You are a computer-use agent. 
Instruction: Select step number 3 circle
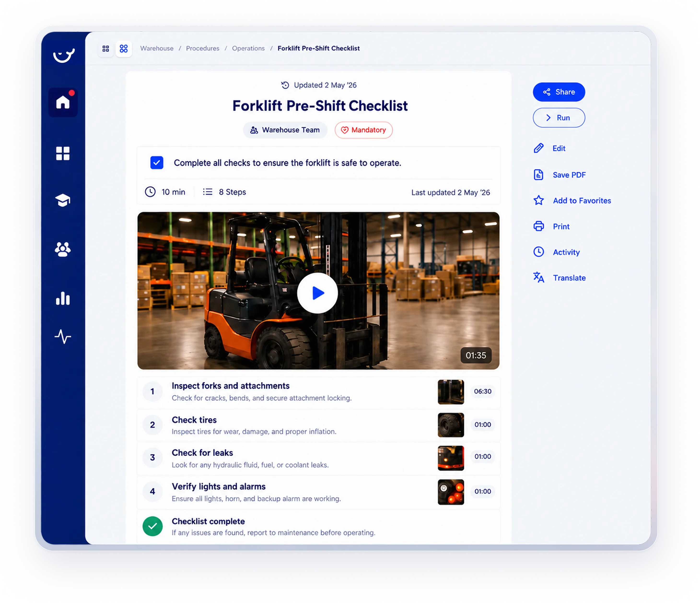click(153, 458)
